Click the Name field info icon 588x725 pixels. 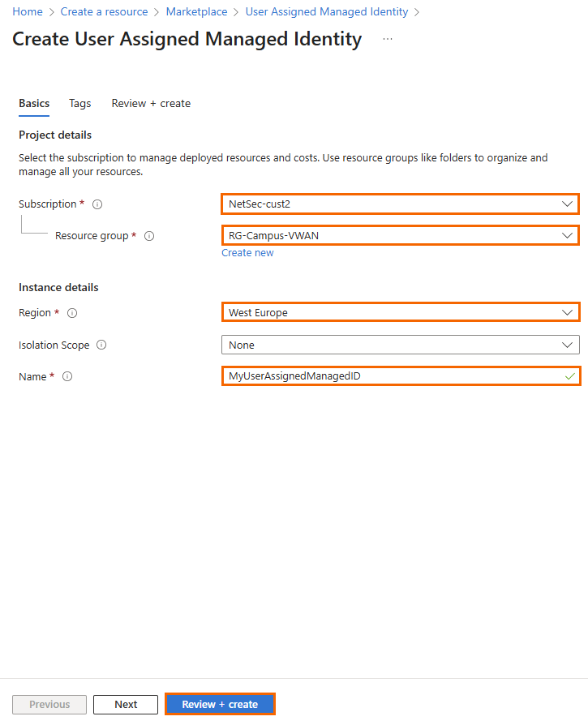pos(67,376)
